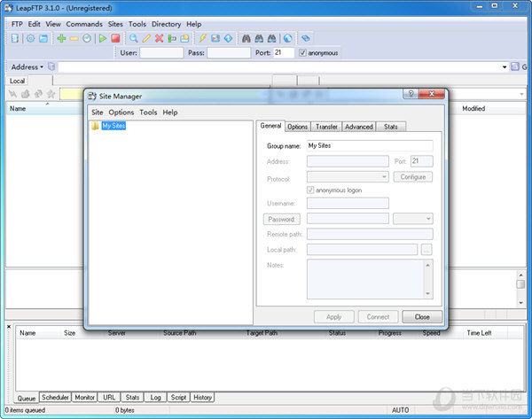Click the console command toolbar icon
The width and height of the screenshot is (532, 419).
point(215,38)
